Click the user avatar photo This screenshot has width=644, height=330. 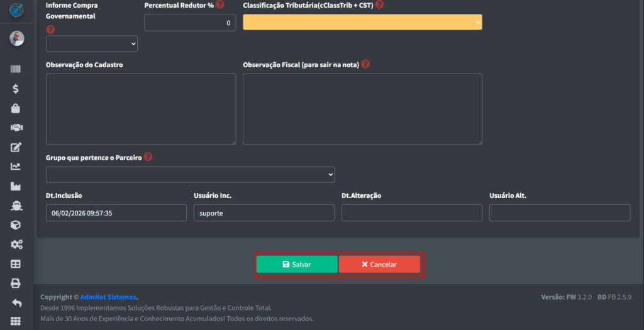pyautogui.click(x=16, y=38)
